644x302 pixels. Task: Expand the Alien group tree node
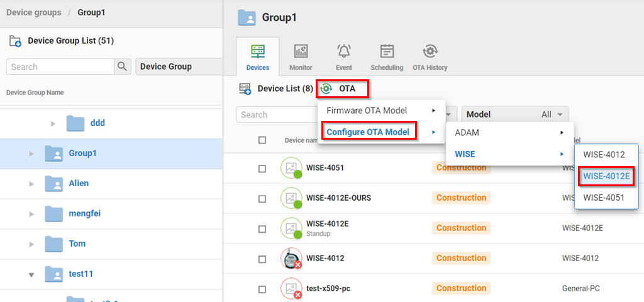tap(31, 184)
